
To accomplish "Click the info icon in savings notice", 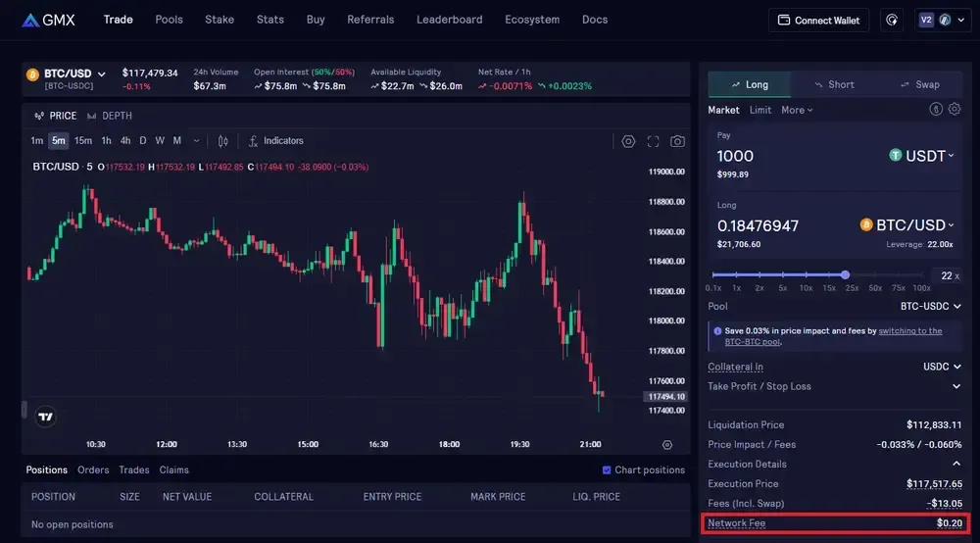I will (x=717, y=331).
